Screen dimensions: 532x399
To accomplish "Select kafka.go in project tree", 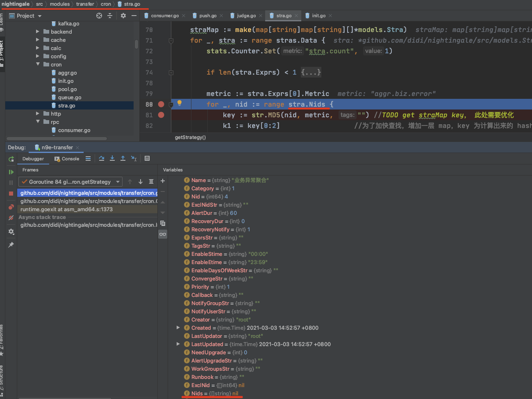I will (x=68, y=23).
